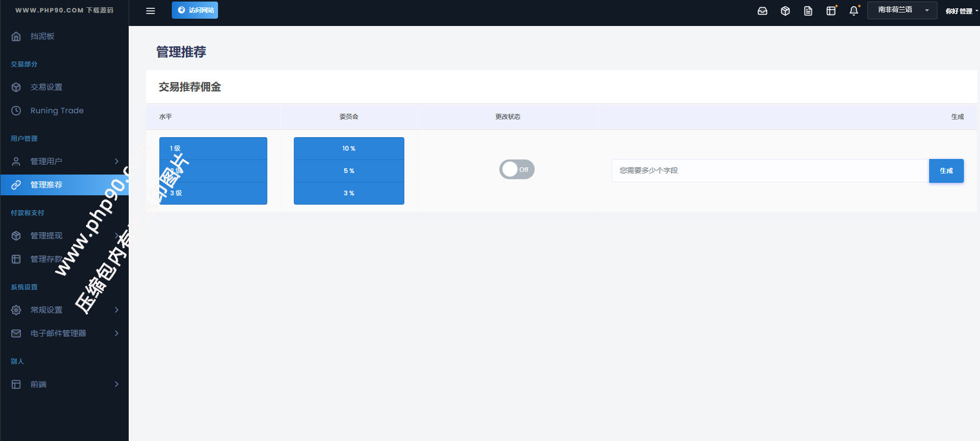Open the notification bell icon

pos(853,11)
